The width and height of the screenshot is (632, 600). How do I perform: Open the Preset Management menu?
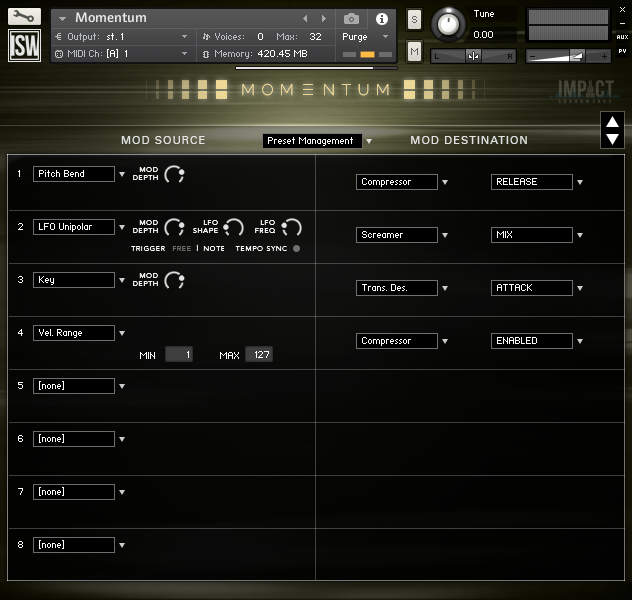pos(312,141)
